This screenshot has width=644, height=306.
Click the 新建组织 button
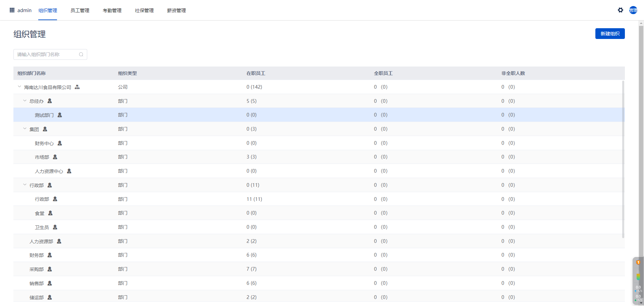pos(610,34)
